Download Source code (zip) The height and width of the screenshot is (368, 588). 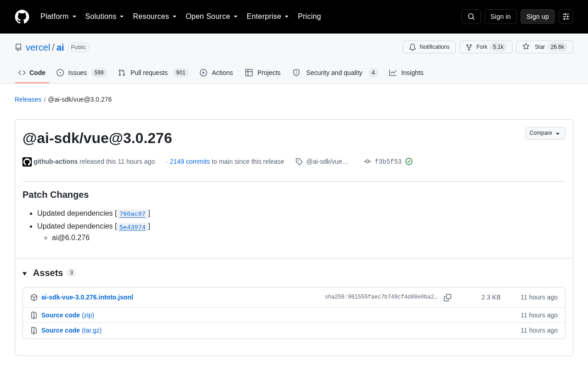[x=68, y=315]
